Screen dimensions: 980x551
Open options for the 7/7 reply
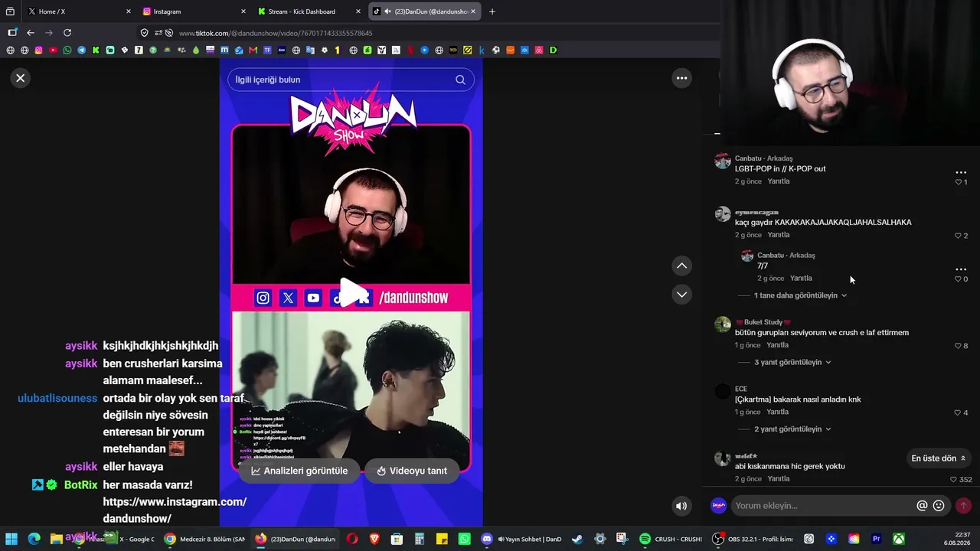[x=961, y=269]
